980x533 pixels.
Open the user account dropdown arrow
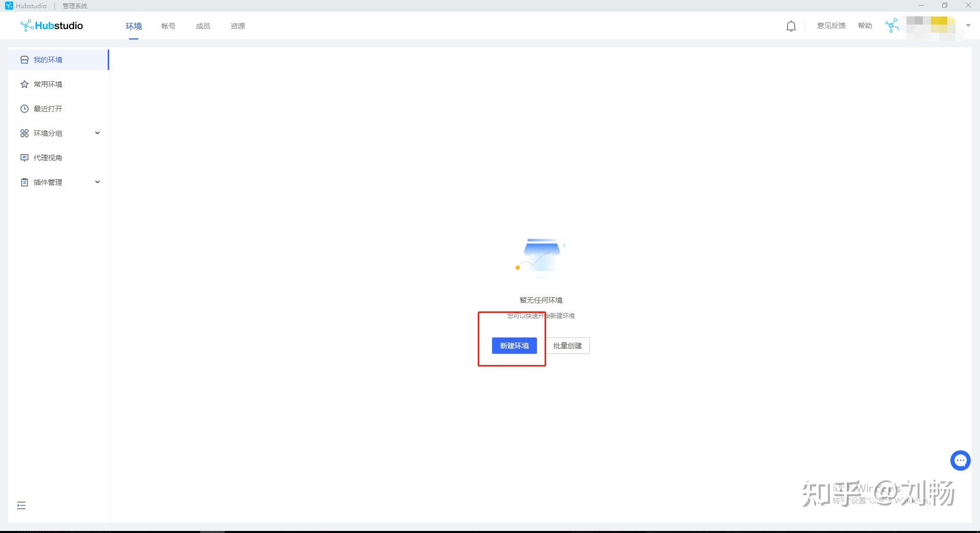click(x=968, y=26)
